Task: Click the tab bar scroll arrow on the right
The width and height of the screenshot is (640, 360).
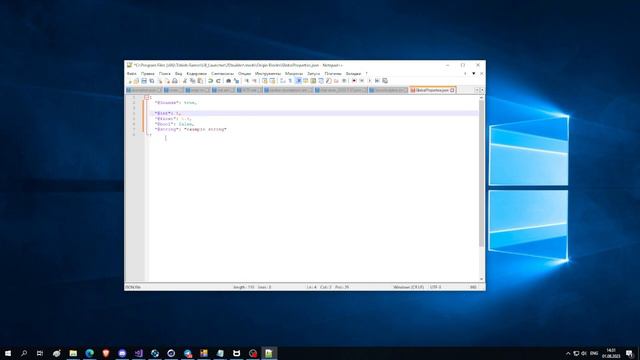Action: pyautogui.click(x=482, y=90)
